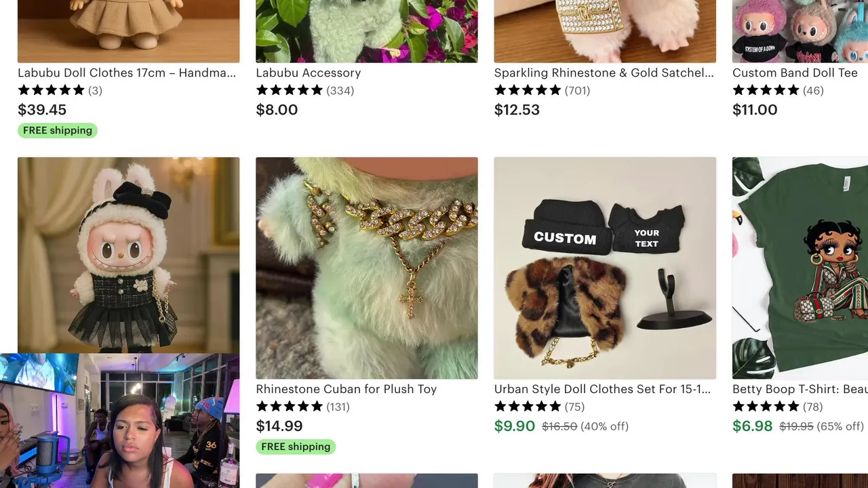View the gold Cuban chain necklace product image
The width and height of the screenshot is (868, 488).
tap(366, 268)
